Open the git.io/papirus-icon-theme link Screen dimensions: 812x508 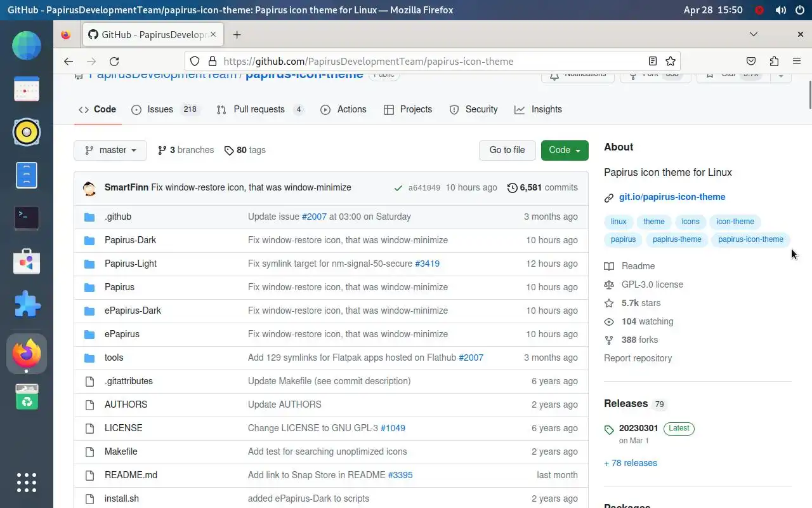click(672, 197)
